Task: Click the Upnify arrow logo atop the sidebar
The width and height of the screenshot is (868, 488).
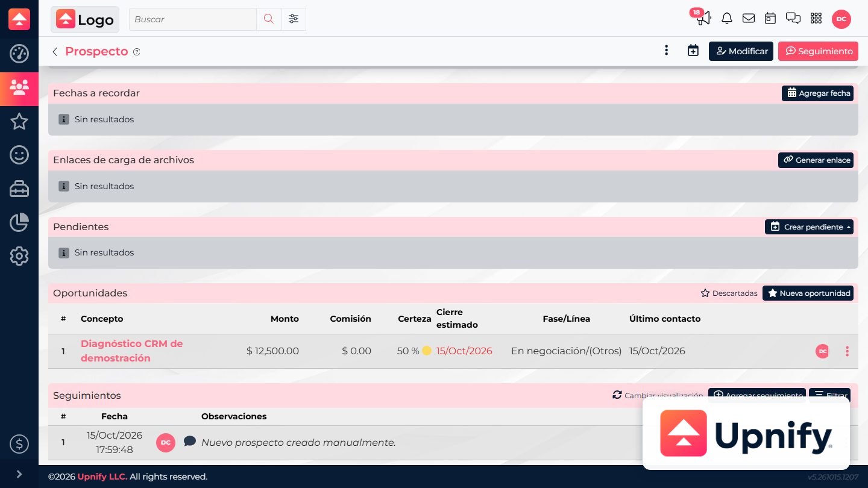Action: pyautogui.click(x=19, y=19)
